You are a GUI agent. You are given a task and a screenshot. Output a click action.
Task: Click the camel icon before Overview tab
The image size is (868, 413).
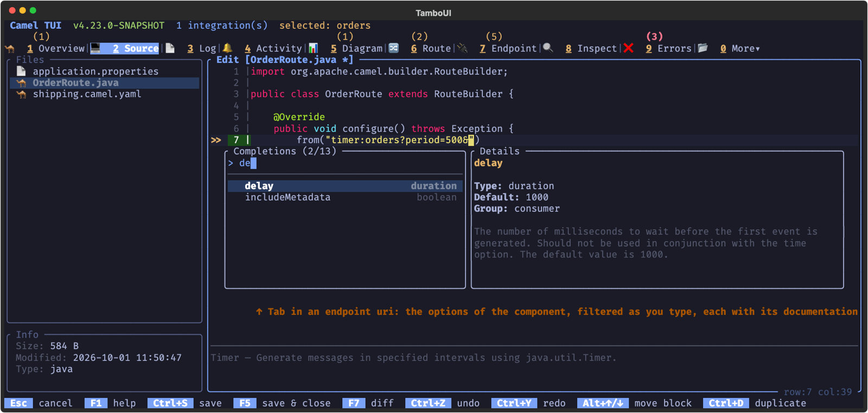point(10,49)
